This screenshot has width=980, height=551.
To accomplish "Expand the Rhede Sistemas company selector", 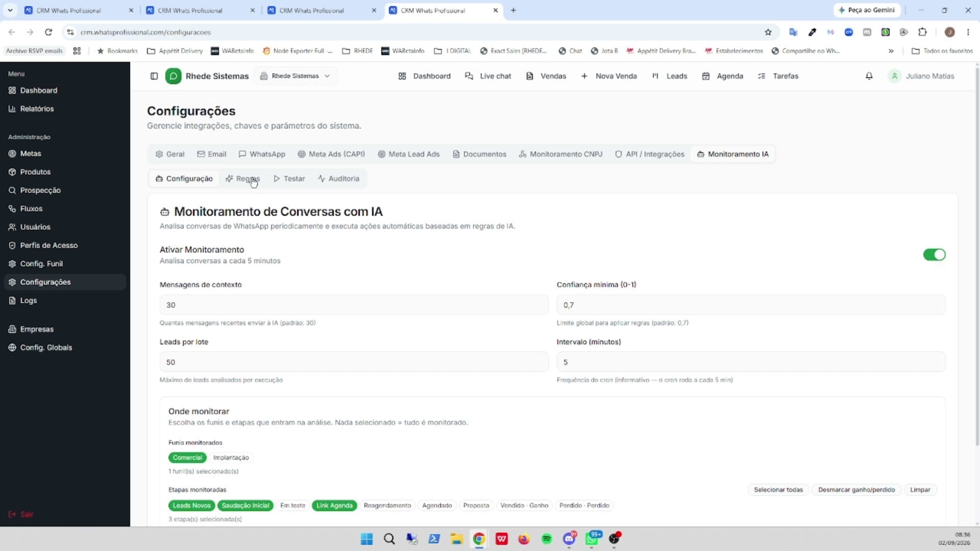I will coord(295,76).
